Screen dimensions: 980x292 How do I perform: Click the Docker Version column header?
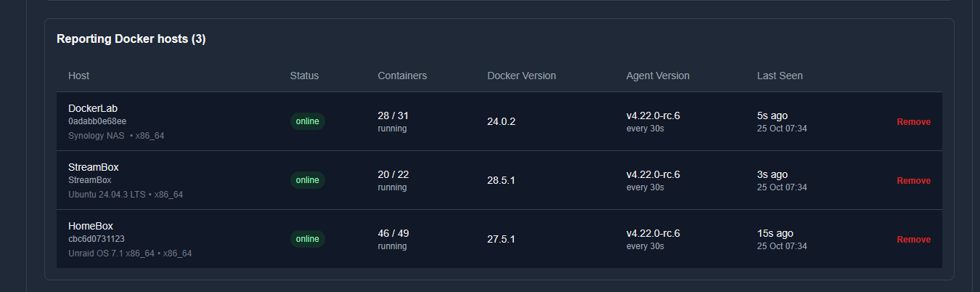(x=521, y=76)
